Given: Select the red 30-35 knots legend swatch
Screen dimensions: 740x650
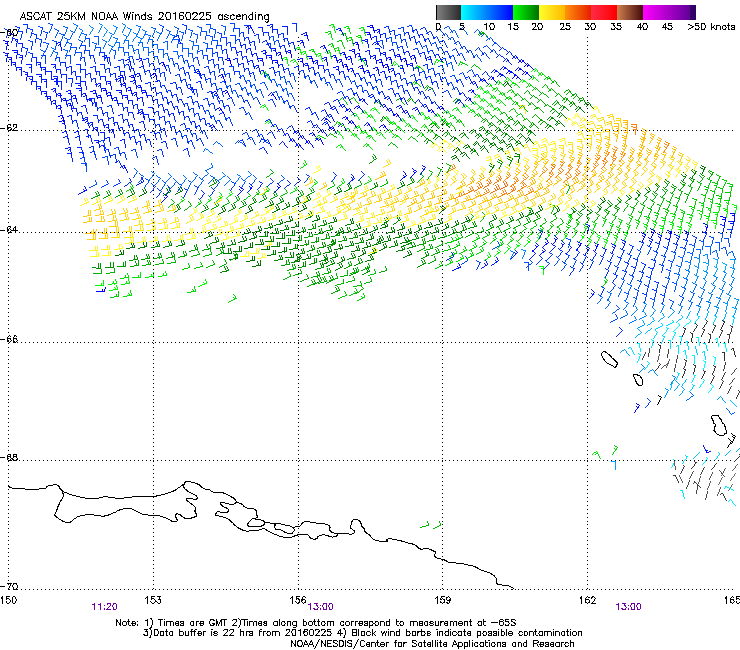Looking at the screenshot, I should [604, 12].
